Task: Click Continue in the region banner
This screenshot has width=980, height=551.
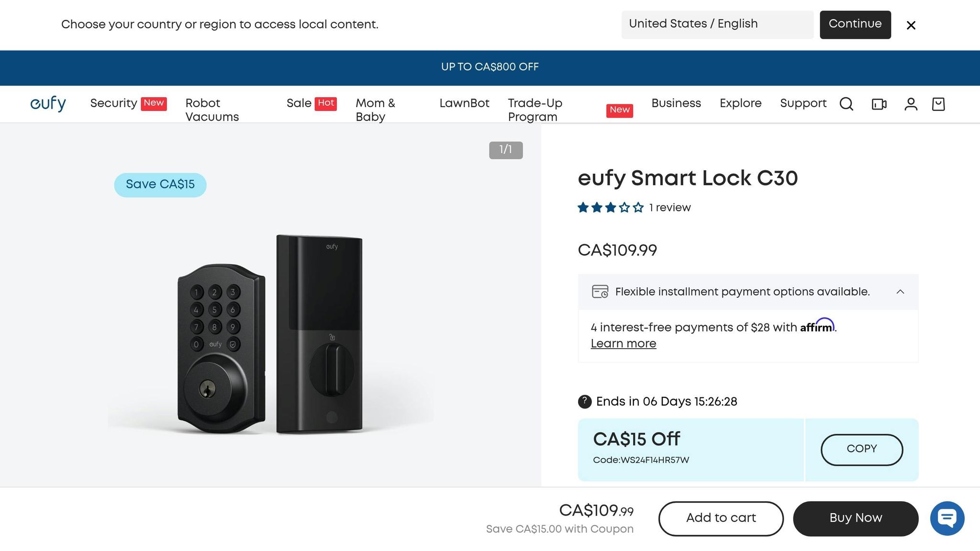Action: click(x=855, y=24)
